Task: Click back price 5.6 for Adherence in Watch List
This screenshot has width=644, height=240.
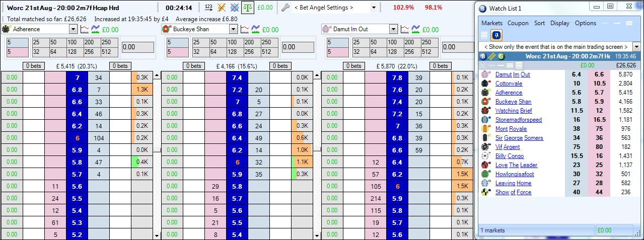Action: [x=577, y=93]
